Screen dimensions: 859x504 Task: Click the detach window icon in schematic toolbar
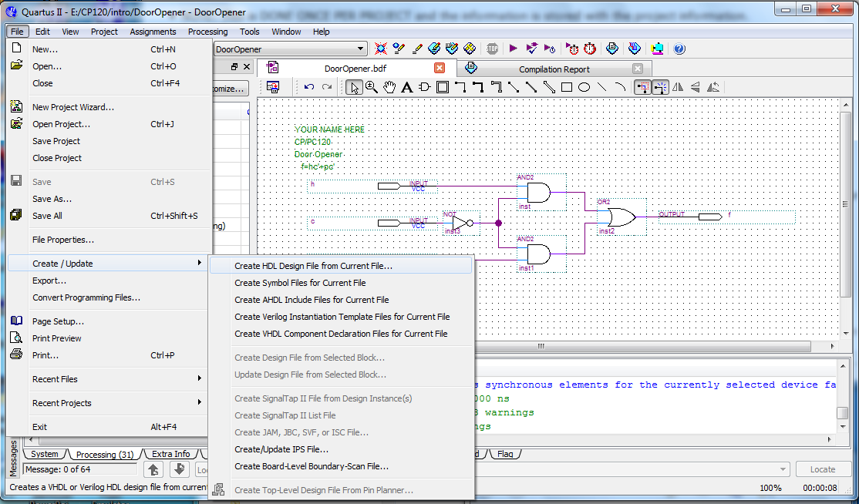[x=272, y=87]
